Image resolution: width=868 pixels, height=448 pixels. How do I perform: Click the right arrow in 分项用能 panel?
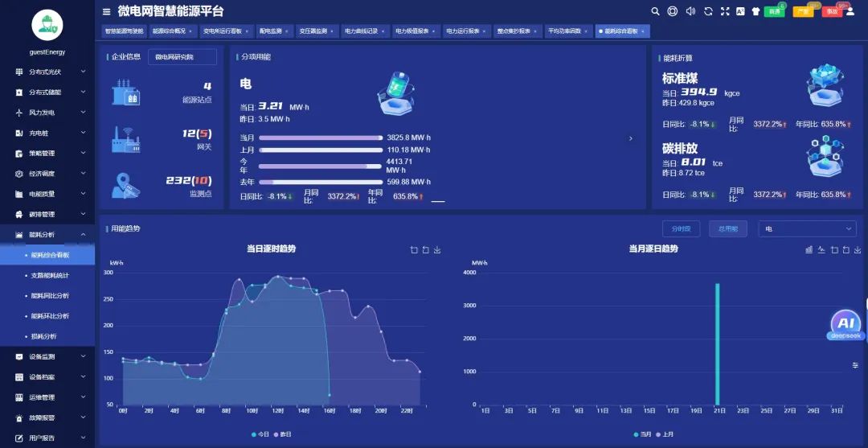pos(631,138)
